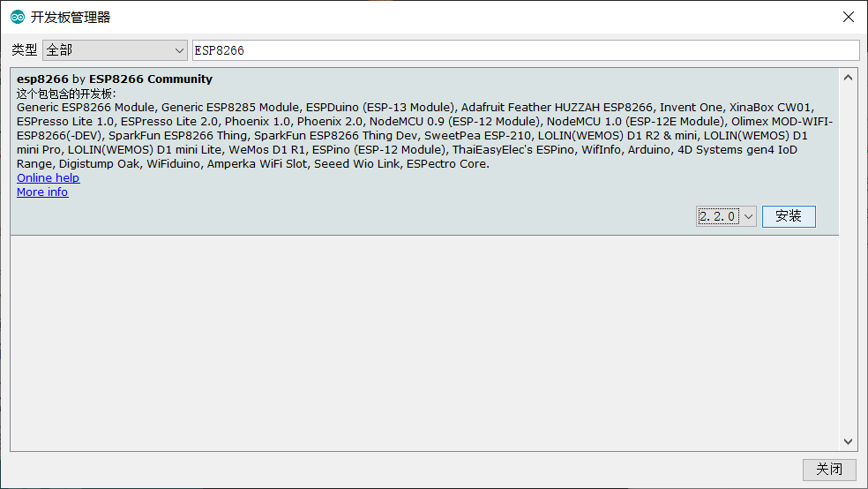868x489 pixels.
Task: Click the empty area below esp8266 entry
Action: click(x=424, y=343)
